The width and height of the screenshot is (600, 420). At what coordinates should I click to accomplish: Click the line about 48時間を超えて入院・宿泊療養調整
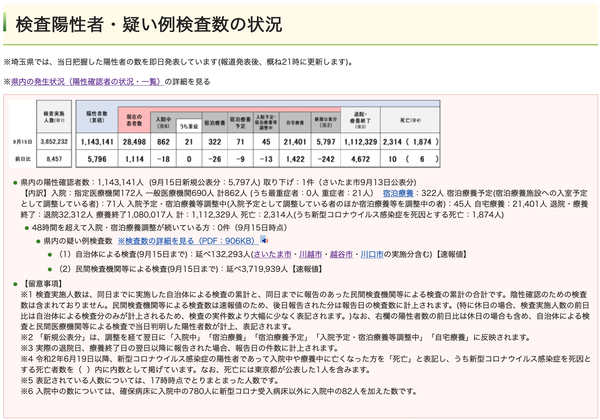coord(159,228)
